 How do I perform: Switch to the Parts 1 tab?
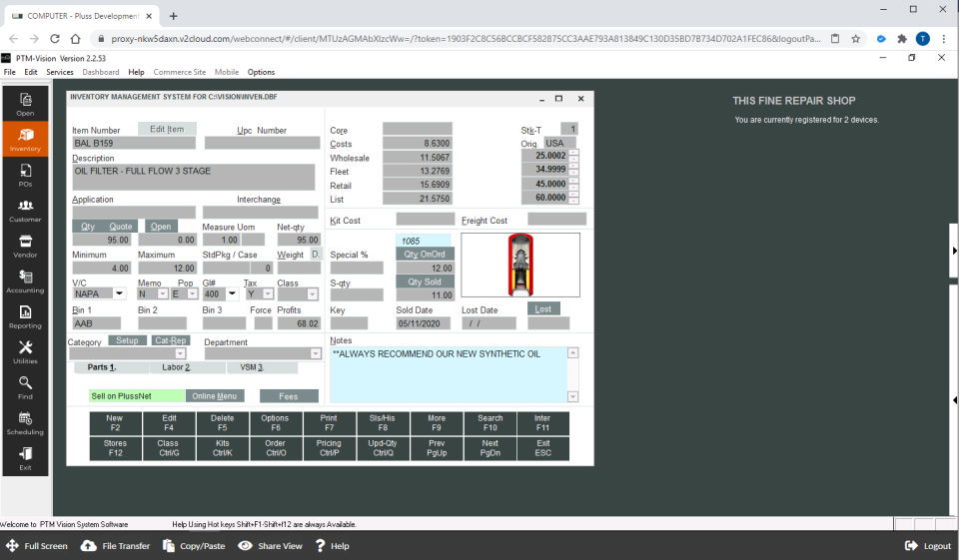click(x=110, y=367)
